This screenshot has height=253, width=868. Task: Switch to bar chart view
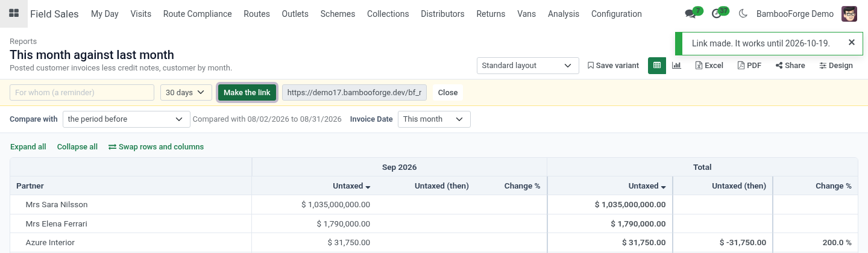pyautogui.click(x=676, y=66)
